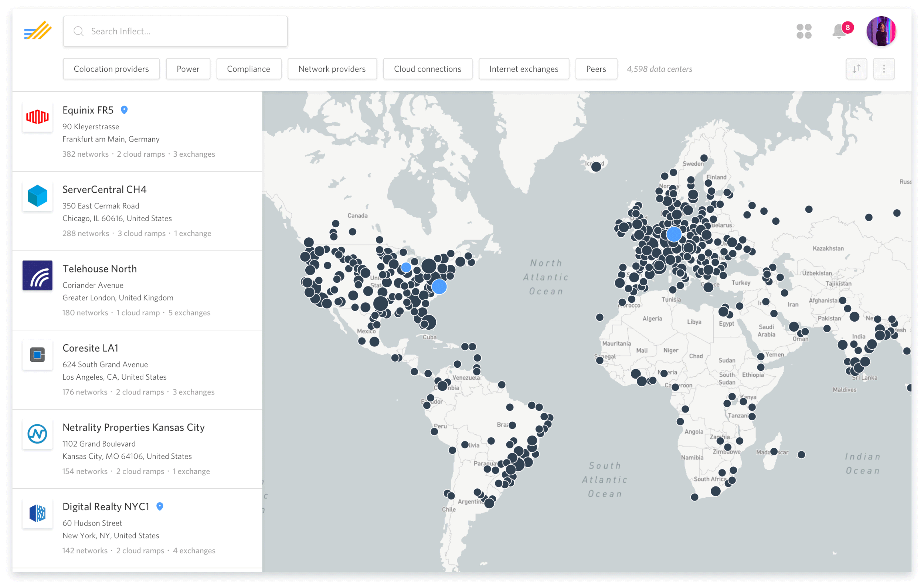This screenshot has height=587, width=924.
Task: Select the large blue marker near New York
Action: point(439,286)
